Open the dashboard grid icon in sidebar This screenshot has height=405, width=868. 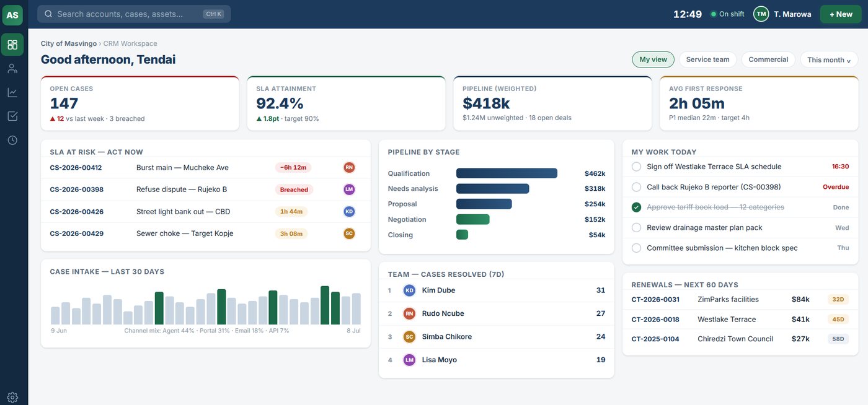pos(12,45)
